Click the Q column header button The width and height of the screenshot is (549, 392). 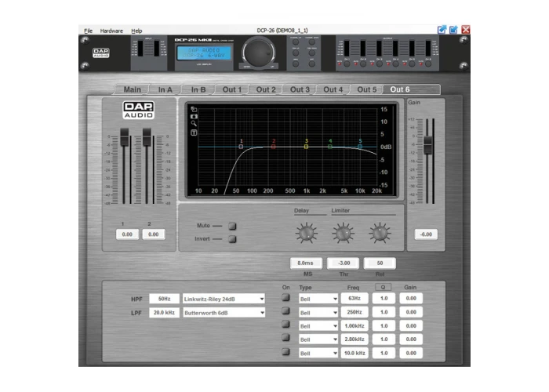point(383,287)
